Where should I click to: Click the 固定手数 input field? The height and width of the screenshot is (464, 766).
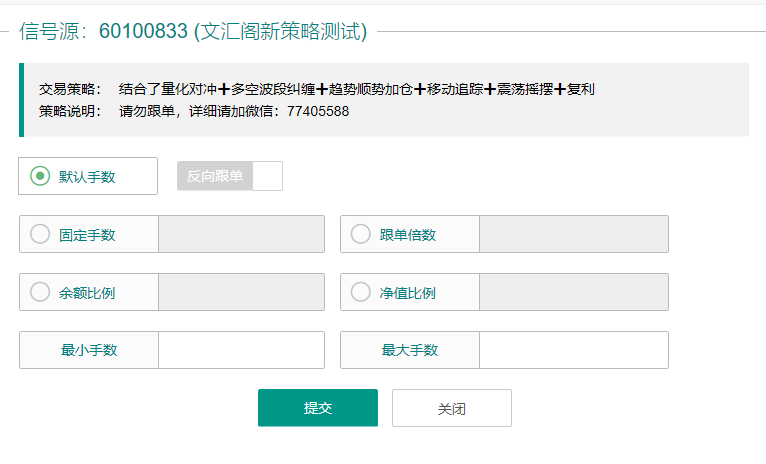pos(241,235)
